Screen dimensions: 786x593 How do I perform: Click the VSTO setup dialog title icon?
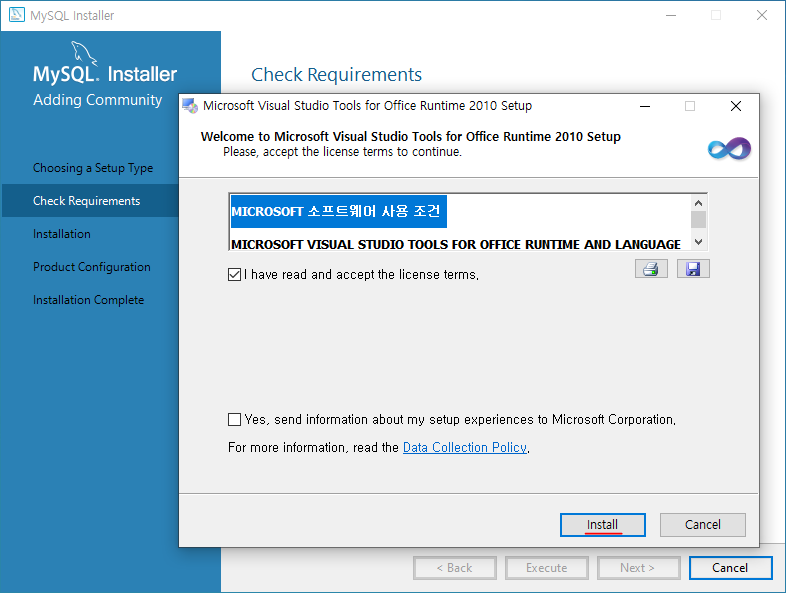(190, 106)
